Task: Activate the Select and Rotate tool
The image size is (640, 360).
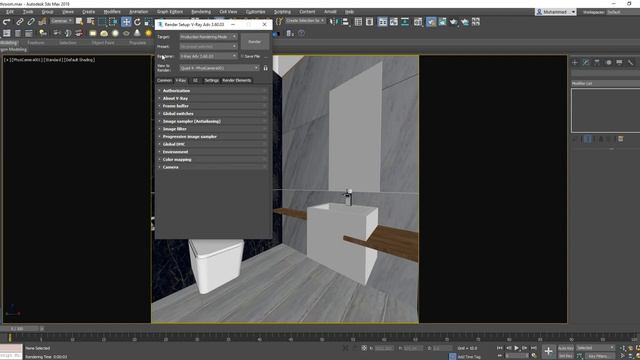Action: (138, 22)
